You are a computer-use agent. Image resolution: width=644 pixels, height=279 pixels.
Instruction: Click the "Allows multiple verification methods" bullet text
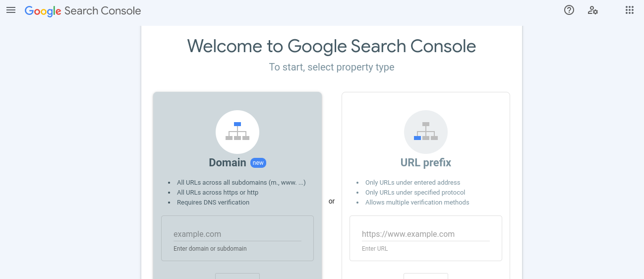point(417,203)
